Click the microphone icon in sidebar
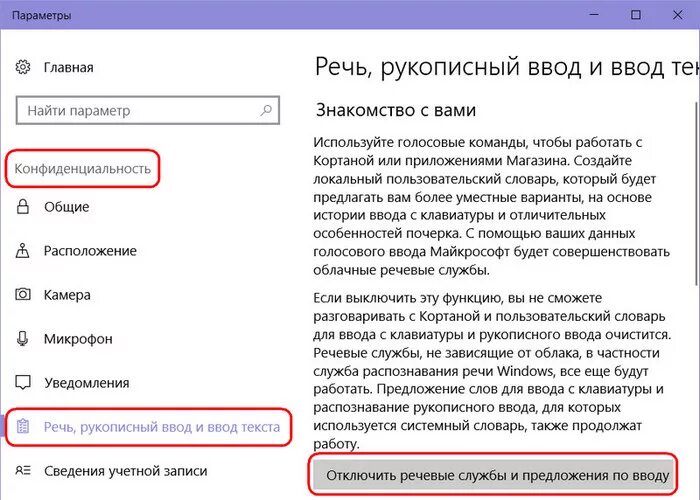Screen dimensions: 700x500 pos(23,339)
